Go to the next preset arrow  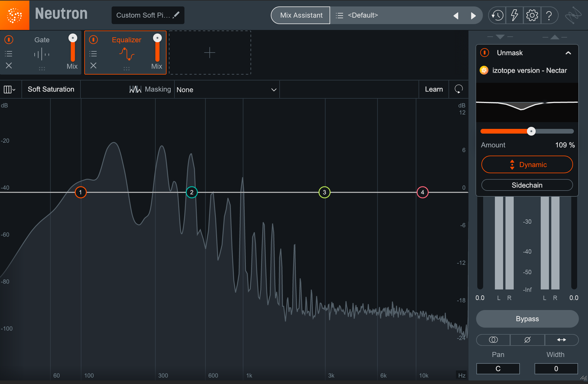coord(473,16)
